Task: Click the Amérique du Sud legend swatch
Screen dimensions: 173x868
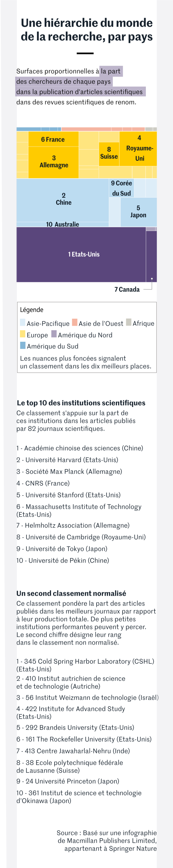Action: 23,345
